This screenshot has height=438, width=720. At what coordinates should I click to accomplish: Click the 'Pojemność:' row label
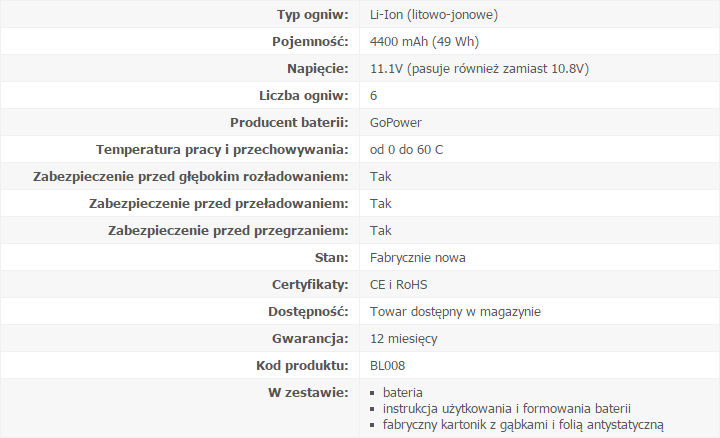(x=310, y=42)
